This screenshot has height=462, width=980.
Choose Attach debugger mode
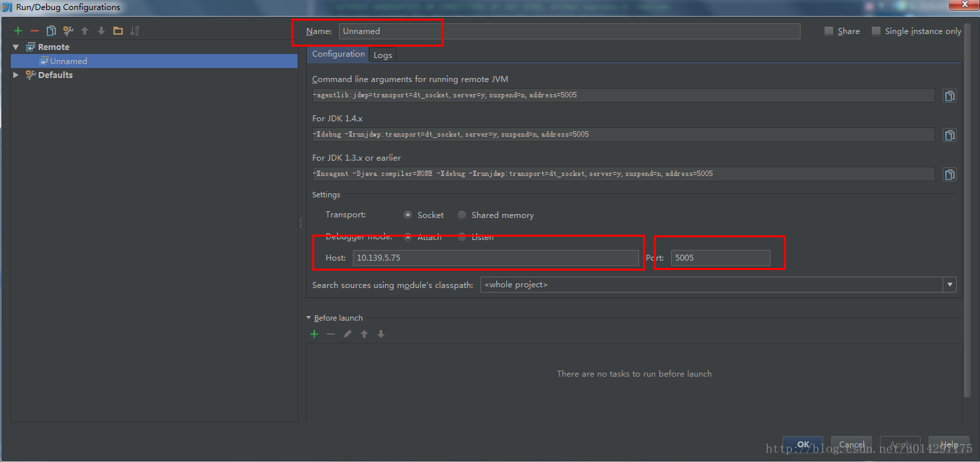pos(408,237)
